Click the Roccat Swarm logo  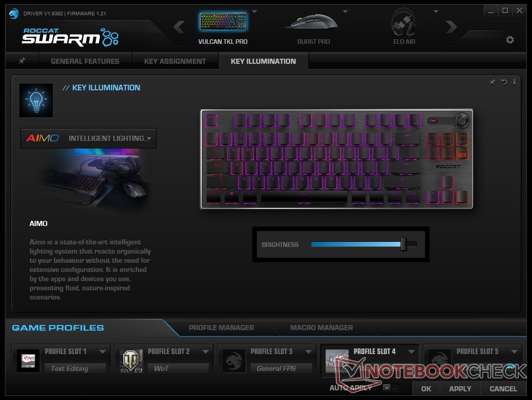pos(70,37)
